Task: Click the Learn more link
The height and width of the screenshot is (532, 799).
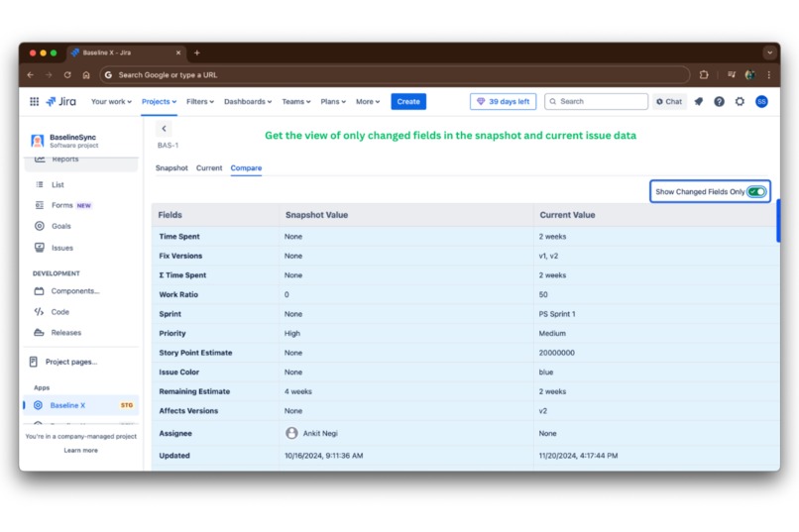Action: (x=80, y=450)
